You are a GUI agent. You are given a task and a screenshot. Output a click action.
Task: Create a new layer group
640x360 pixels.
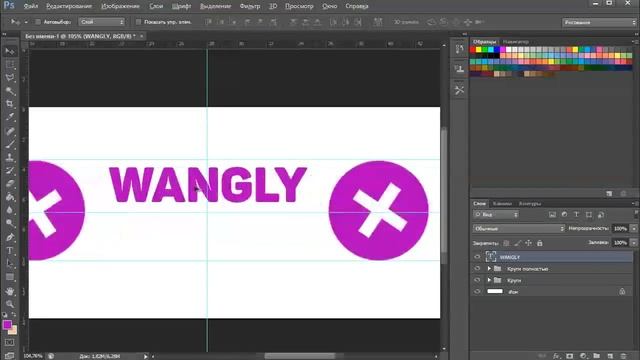pyautogui.click(x=597, y=356)
